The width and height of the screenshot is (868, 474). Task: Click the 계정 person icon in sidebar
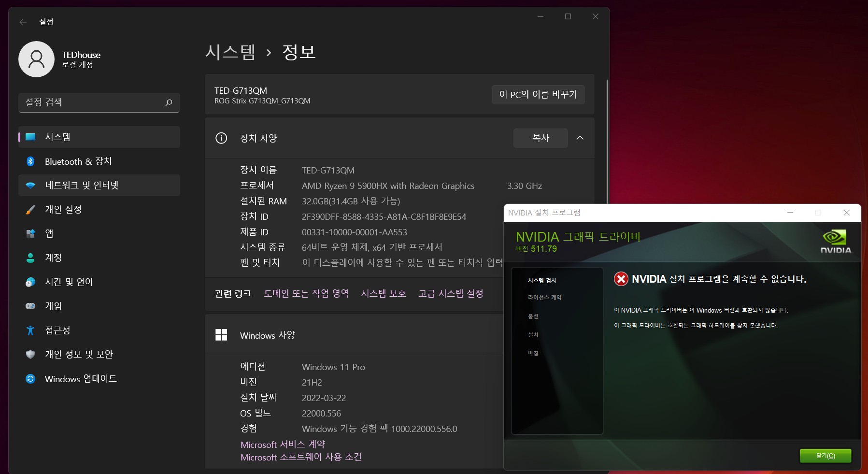point(30,258)
